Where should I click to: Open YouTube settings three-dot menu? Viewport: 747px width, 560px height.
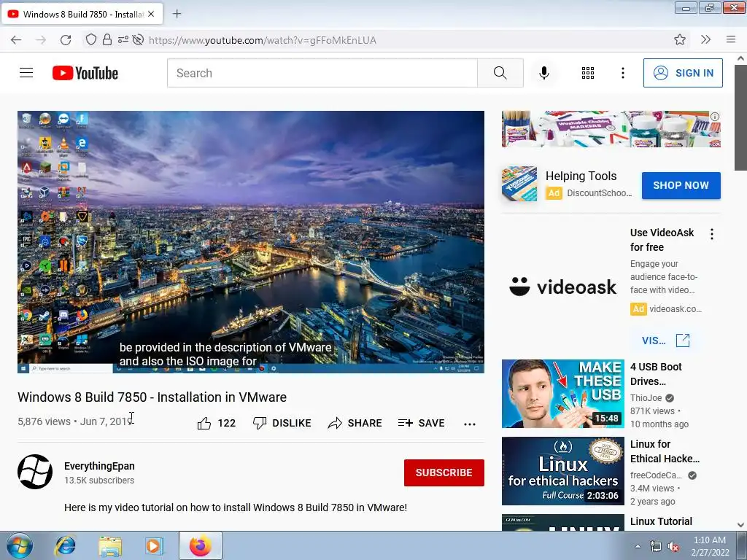pos(623,73)
